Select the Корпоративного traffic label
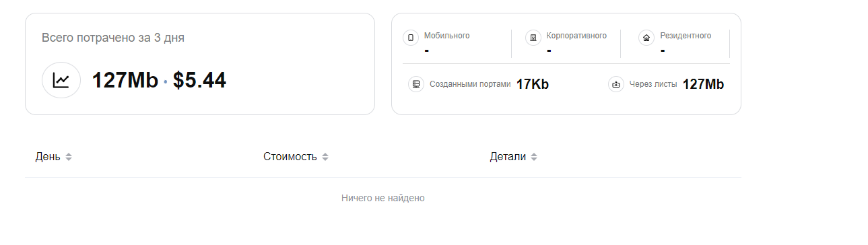The width and height of the screenshot is (868, 245). [x=576, y=36]
